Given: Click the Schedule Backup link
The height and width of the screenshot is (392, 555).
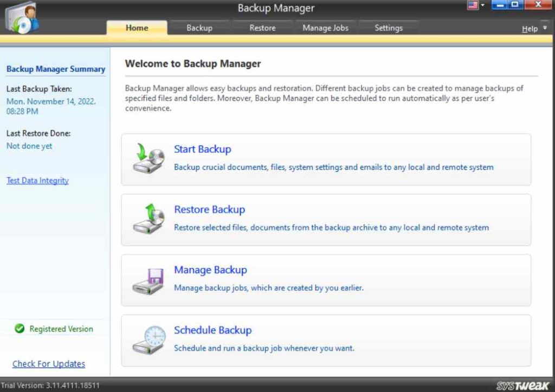Looking at the screenshot, I should pos(212,330).
